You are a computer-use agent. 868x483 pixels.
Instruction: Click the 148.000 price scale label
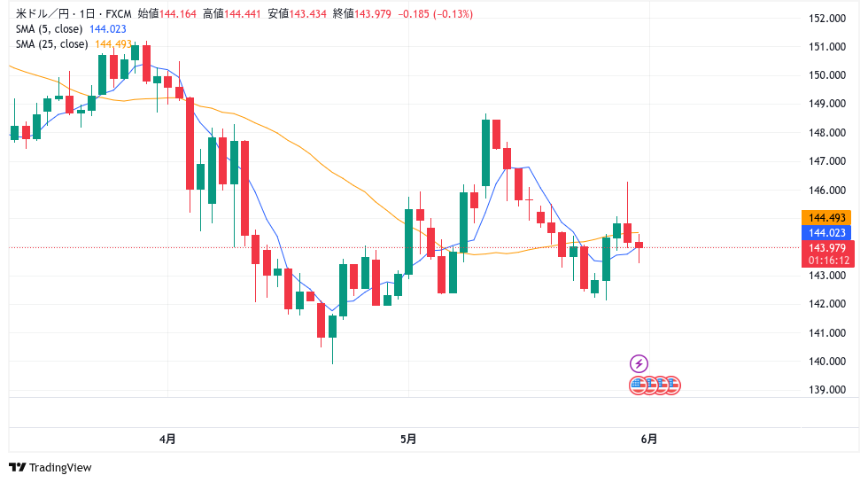pos(827,132)
